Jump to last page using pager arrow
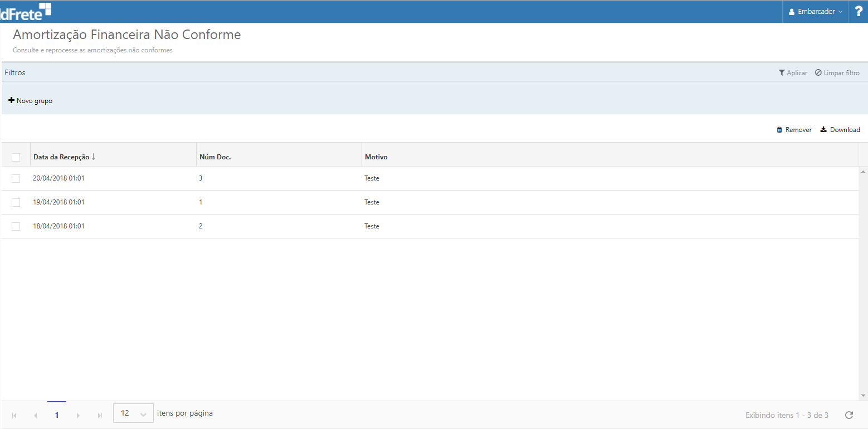This screenshot has height=429, width=868. 100,416
